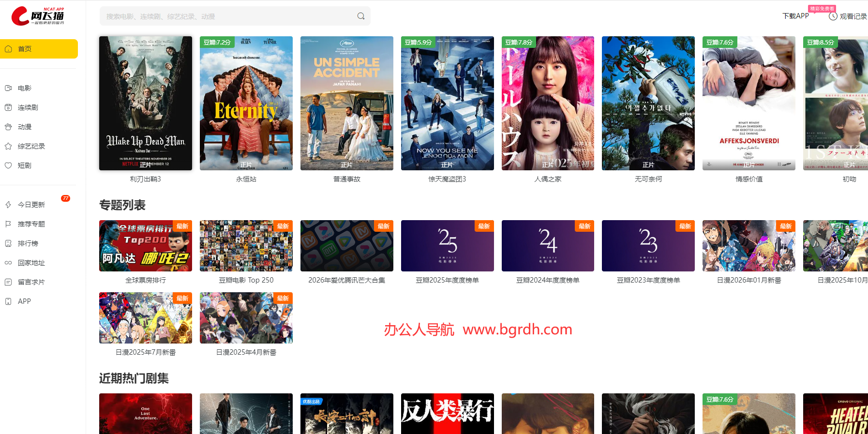The height and width of the screenshot is (434, 868).
Task: Open the 初吻 movie poster
Action: point(836,103)
